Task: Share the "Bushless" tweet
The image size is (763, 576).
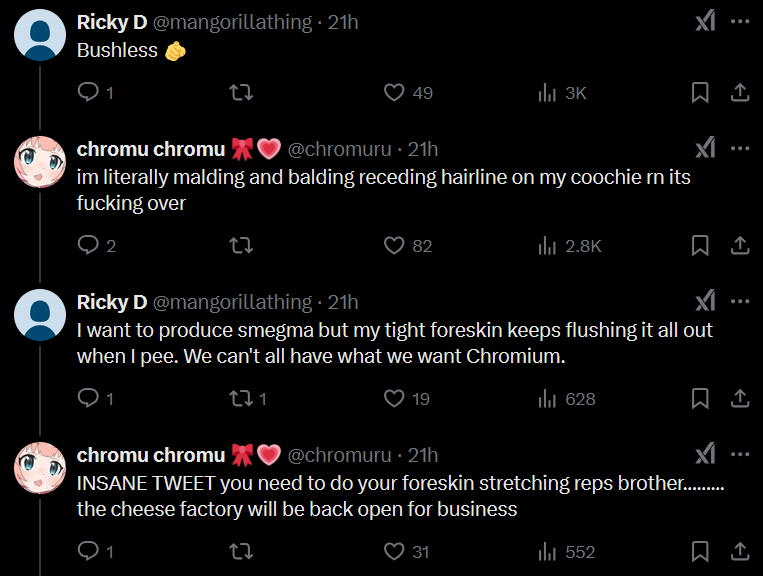Action: click(x=740, y=93)
